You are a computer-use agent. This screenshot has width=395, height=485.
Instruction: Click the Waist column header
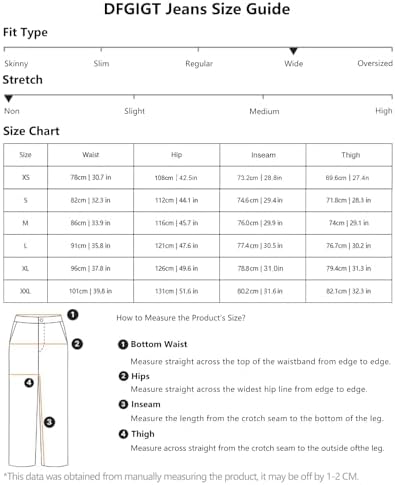coord(91,155)
